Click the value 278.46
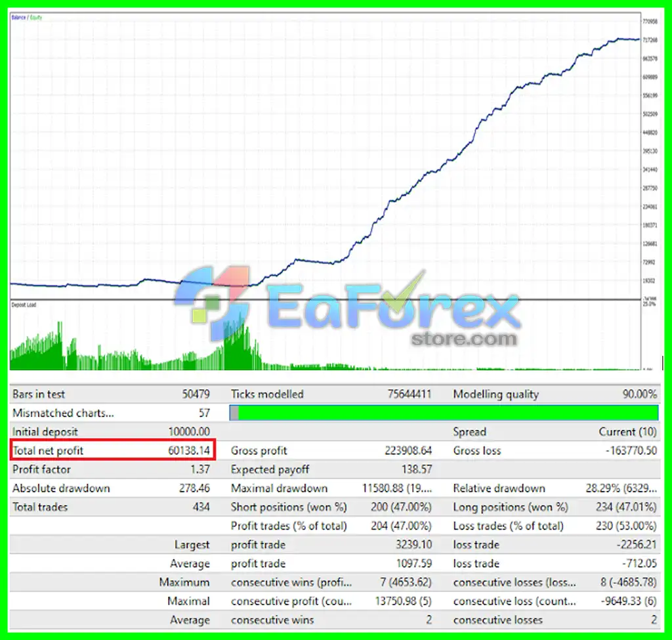Screen dimensions: 672x640 pyautogui.click(x=194, y=488)
